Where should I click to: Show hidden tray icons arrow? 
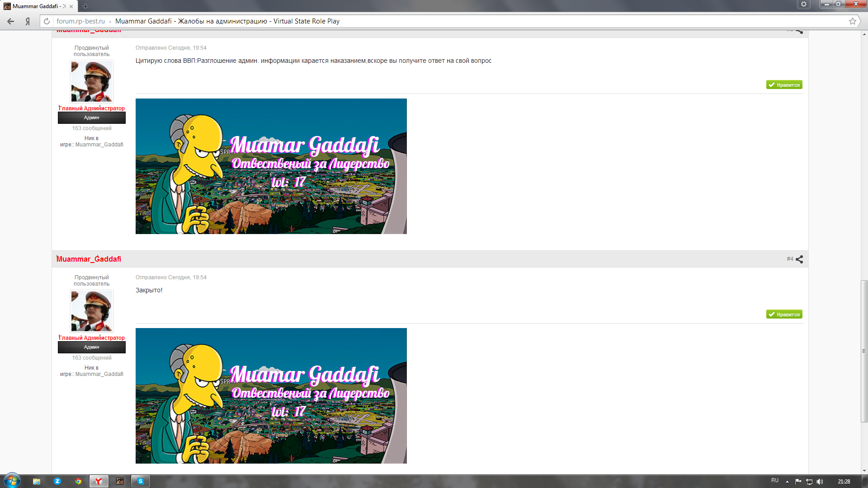pyautogui.click(x=787, y=482)
